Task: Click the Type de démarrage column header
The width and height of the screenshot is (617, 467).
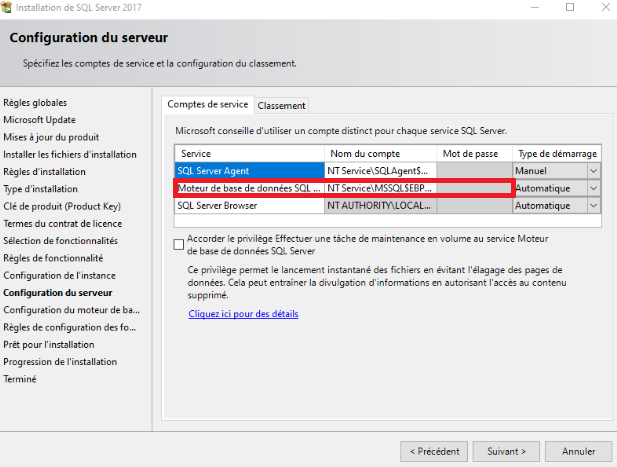Action: click(557, 153)
